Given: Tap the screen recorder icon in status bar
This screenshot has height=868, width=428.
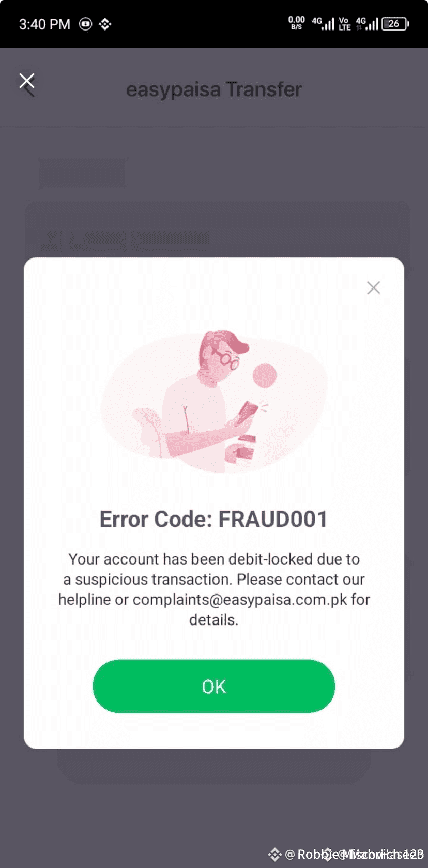Looking at the screenshot, I should coord(86,24).
